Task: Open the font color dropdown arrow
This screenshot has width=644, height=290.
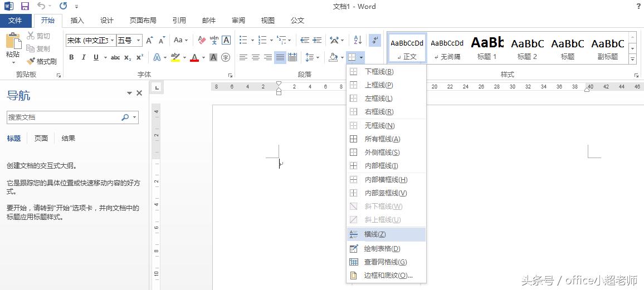Action: (204, 57)
